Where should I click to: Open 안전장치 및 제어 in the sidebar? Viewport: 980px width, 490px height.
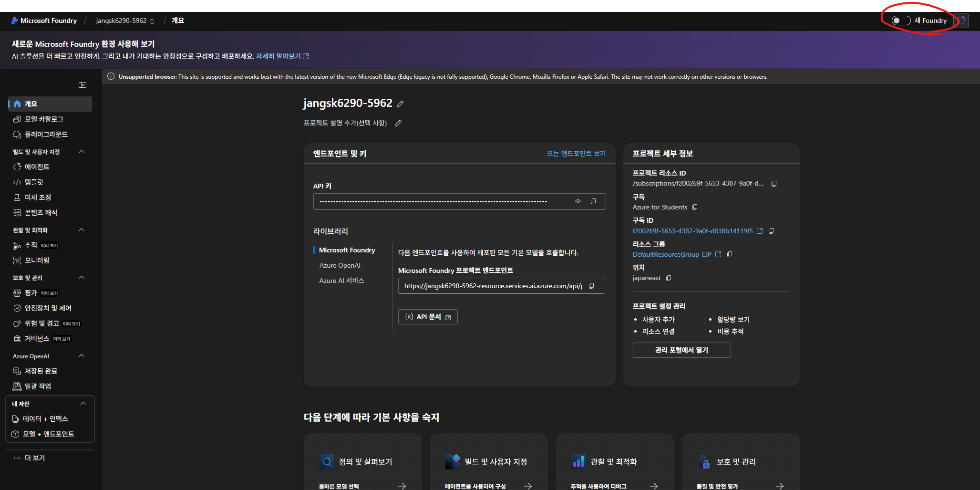[50, 308]
